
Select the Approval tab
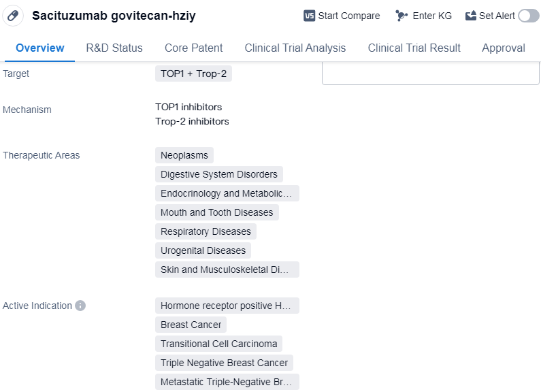503,48
